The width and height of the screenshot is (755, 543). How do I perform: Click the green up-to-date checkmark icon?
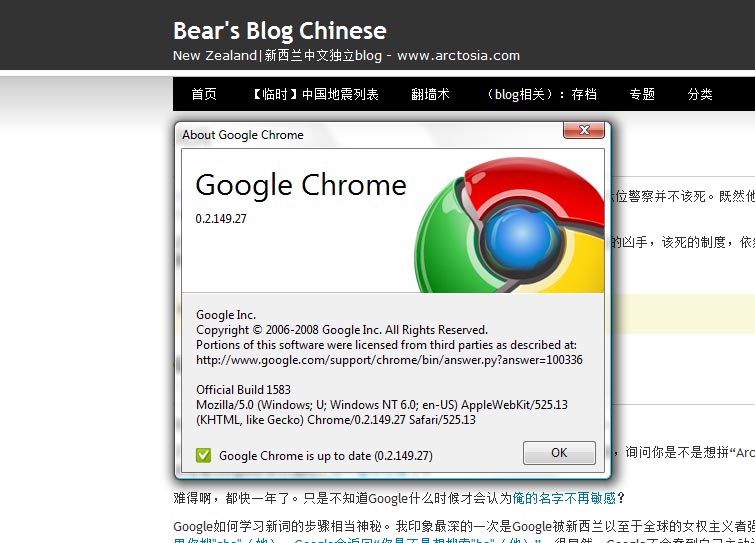click(203, 455)
